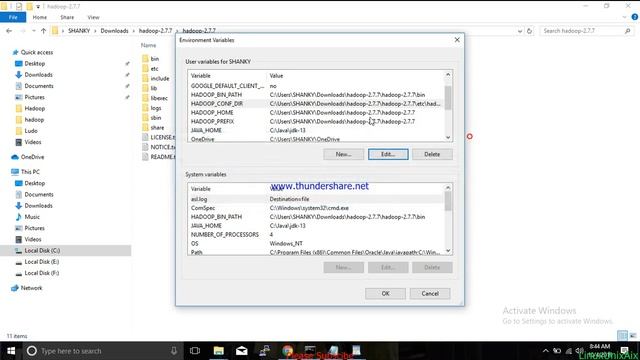The height and width of the screenshot is (360, 640).
Task: Switch to details view layout icon
Action: [x=622, y=336]
